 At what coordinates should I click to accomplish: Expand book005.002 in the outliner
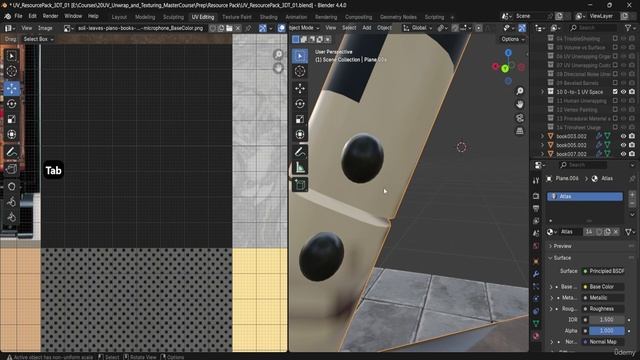coord(542,145)
